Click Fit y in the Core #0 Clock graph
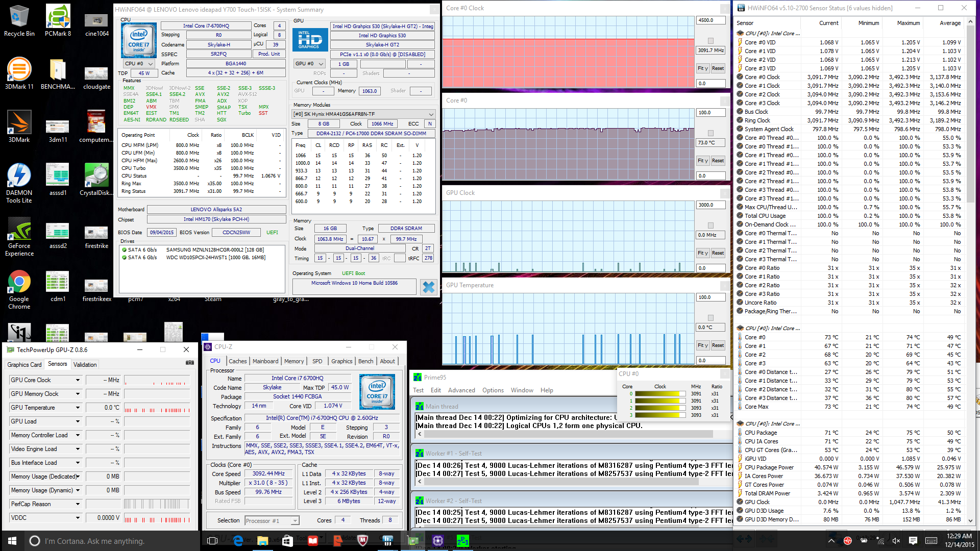Image resolution: width=980 pixels, height=551 pixels. click(703, 68)
